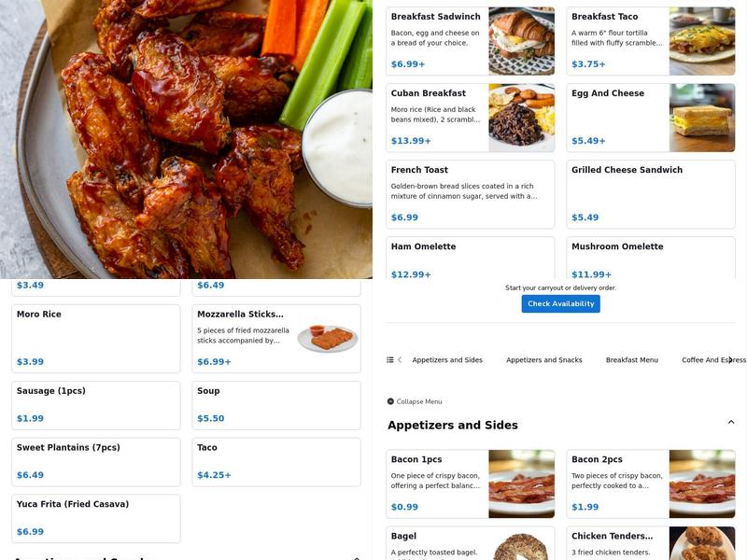747x560 pixels.
Task: Collapse the Appetizers and Sides section
Action: click(731, 423)
